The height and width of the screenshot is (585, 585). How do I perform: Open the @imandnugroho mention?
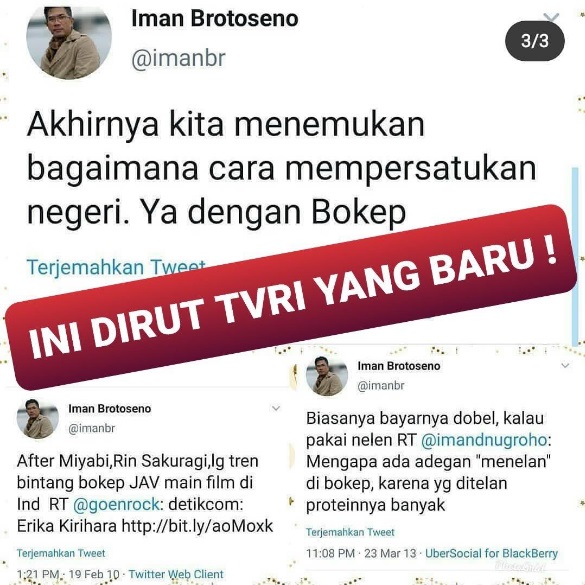(x=484, y=440)
